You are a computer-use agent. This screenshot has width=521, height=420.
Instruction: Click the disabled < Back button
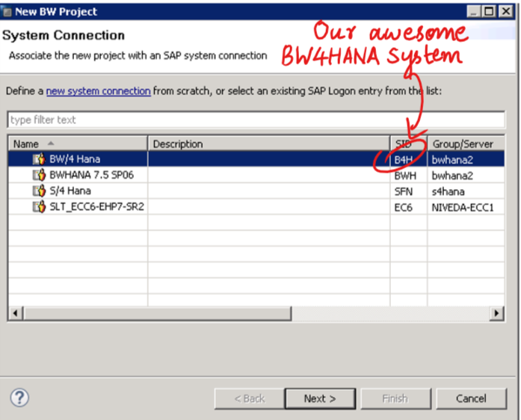[x=250, y=398]
